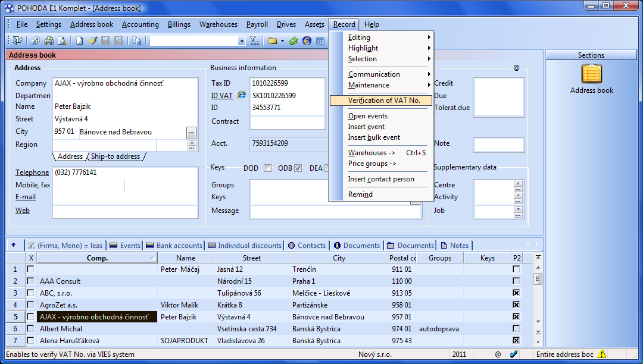This screenshot has height=364, width=643.
Task: Click the filter funnel toolbar icon
Action: (254, 40)
